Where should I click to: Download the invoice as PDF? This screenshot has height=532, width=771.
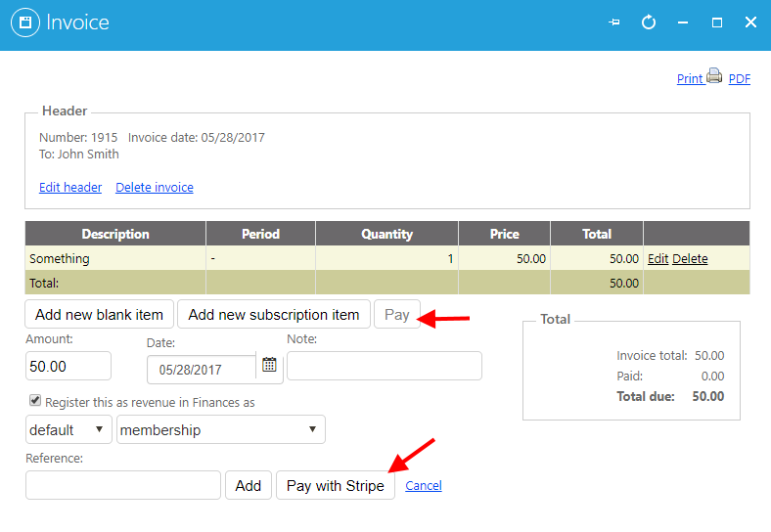coord(739,78)
